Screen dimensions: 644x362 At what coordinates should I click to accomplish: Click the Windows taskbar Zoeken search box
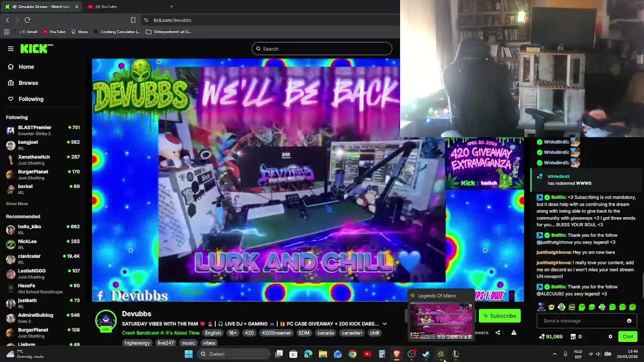click(x=233, y=354)
